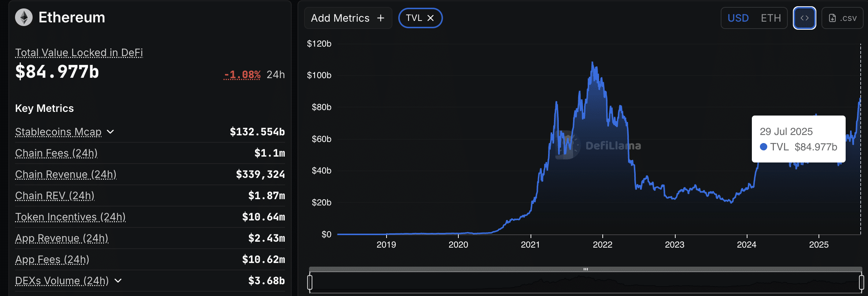Screen dimensions: 868x296
Task: Switch chart denomination to USD
Action: [738, 18]
